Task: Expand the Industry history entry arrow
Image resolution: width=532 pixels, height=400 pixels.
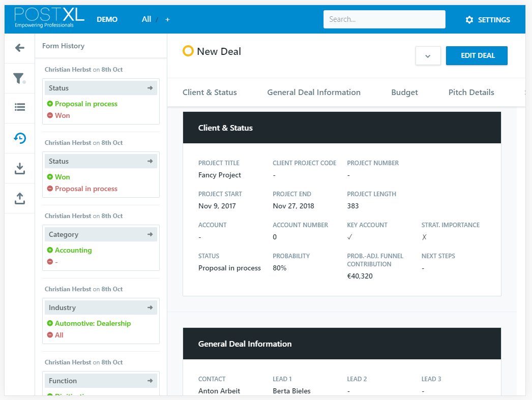Action: point(150,307)
